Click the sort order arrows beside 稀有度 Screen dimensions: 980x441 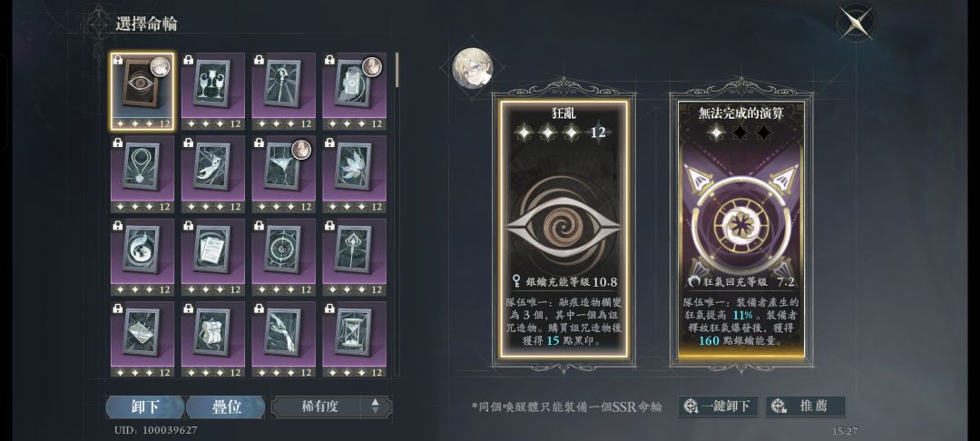375,407
